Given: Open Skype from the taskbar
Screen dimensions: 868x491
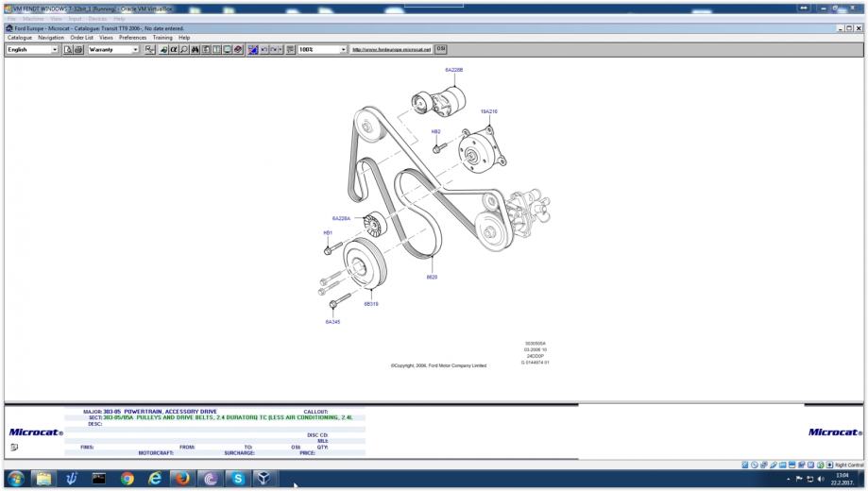Looking at the screenshot, I should [x=238, y=479].
